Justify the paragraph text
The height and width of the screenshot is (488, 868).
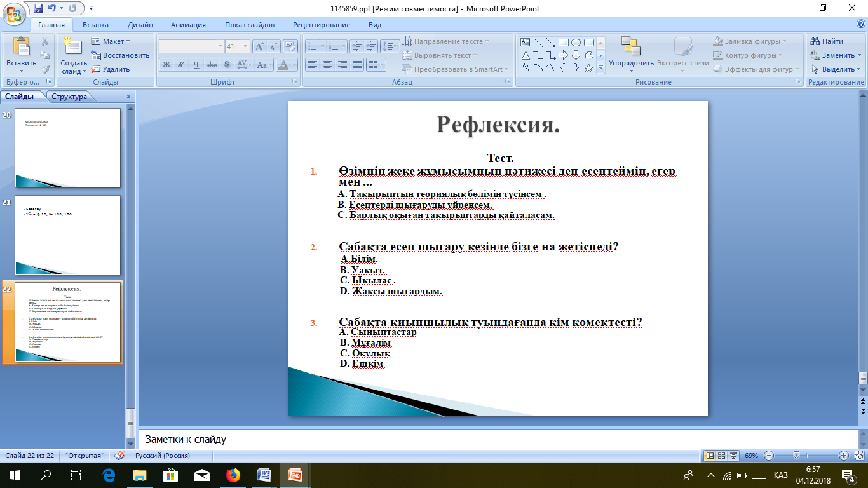pos(358,64)
